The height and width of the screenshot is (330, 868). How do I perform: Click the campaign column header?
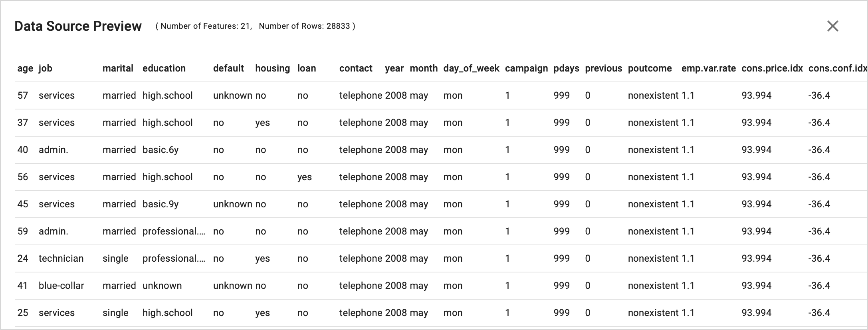526,68
